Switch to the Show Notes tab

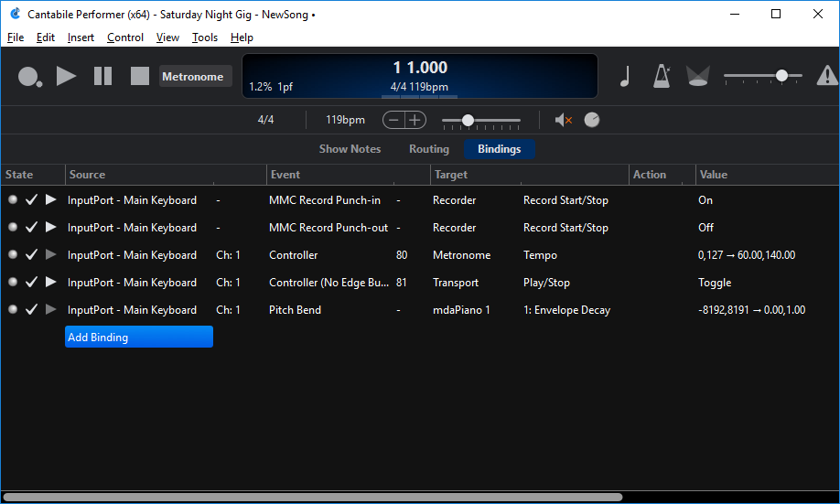[x=350, y=149]
